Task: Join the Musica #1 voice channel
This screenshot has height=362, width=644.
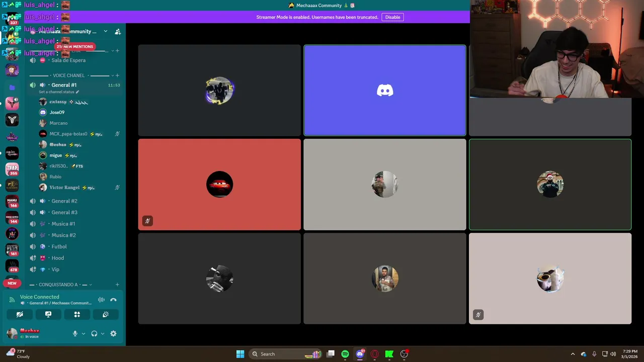Action: coord(63,224)
